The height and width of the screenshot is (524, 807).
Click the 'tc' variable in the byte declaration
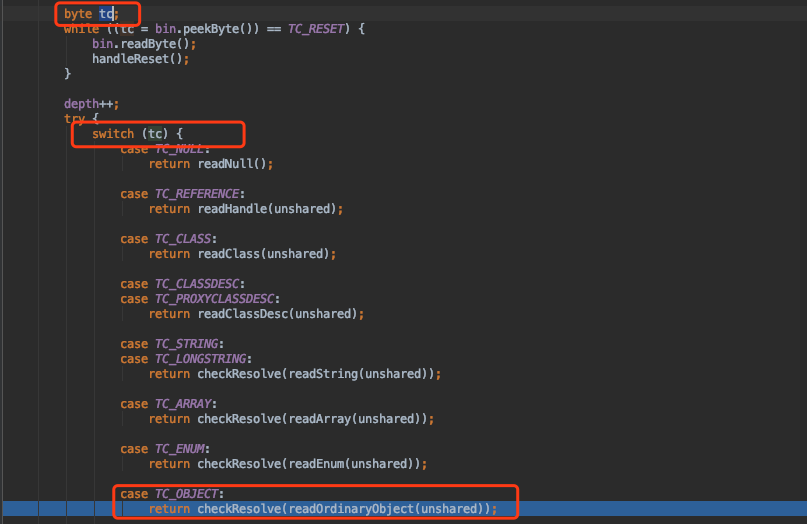click(106, 14)
